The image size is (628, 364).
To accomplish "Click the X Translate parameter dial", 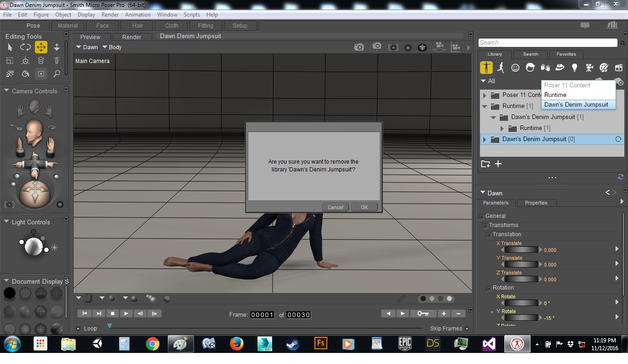I will tap(521, 250).
